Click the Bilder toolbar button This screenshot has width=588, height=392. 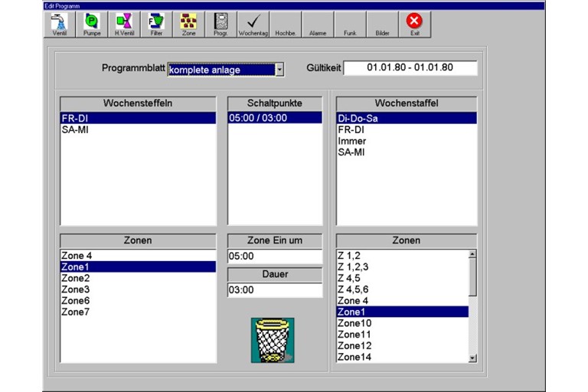pyautogui.click(x=382, y=24)
